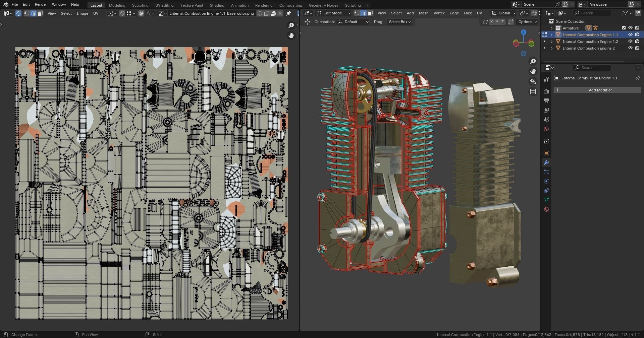Screen dimensions: 644x338
Task: Open Orientation Default dropdown
Action: [353, 22]
